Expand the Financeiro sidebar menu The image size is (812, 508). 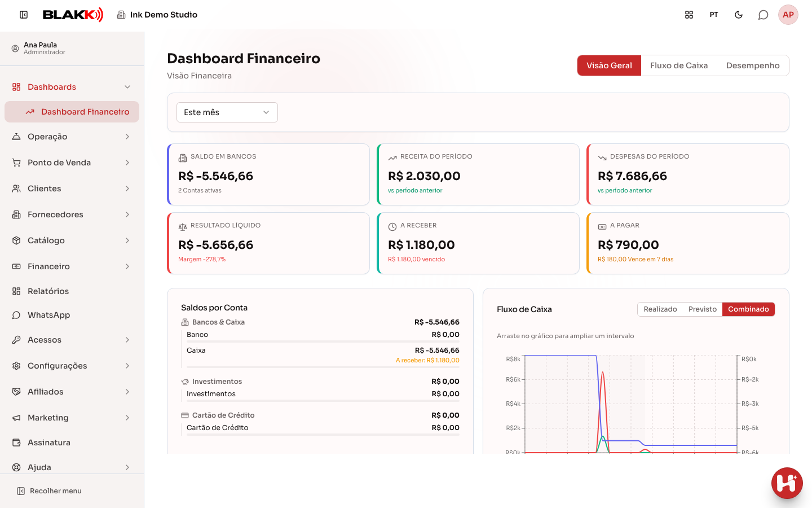pyautogui.click(x=72, y=266)
